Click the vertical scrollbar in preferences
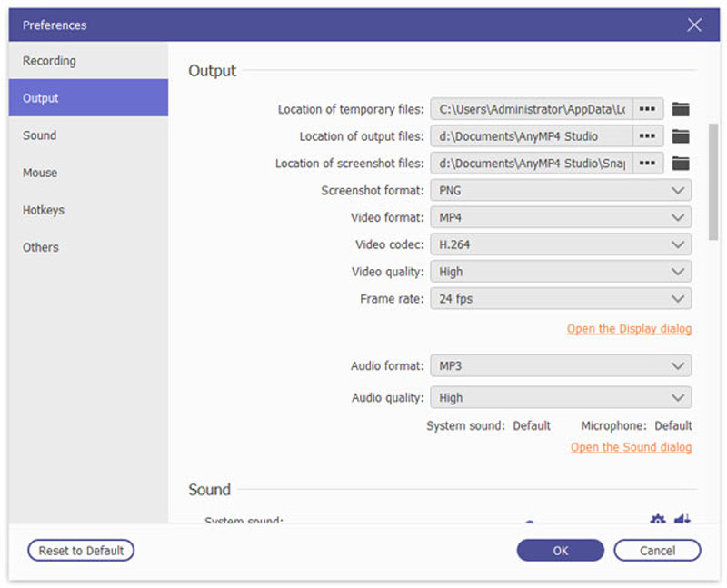The height and width of the screenshot is (588, 727). 713,182
